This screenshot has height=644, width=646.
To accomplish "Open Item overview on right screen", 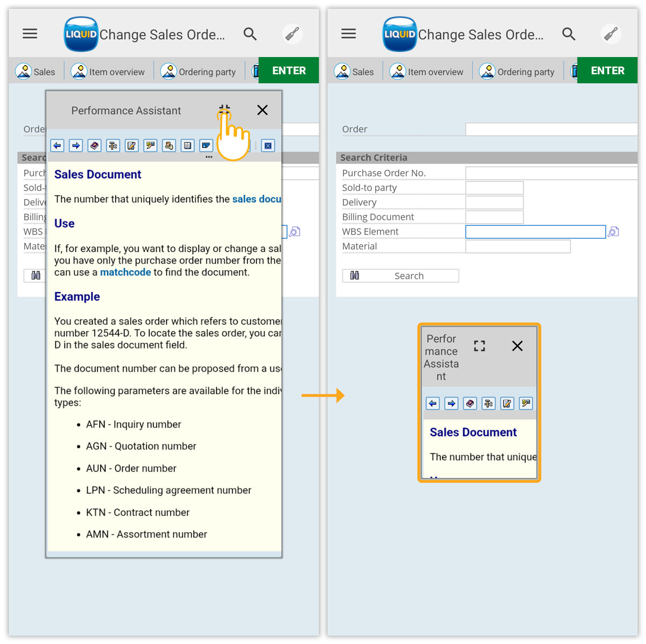I will pyautogui.click(x=426, y=71).
